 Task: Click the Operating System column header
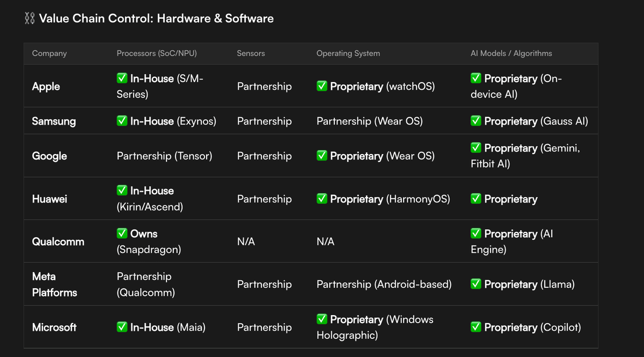(x=348, y=53)
